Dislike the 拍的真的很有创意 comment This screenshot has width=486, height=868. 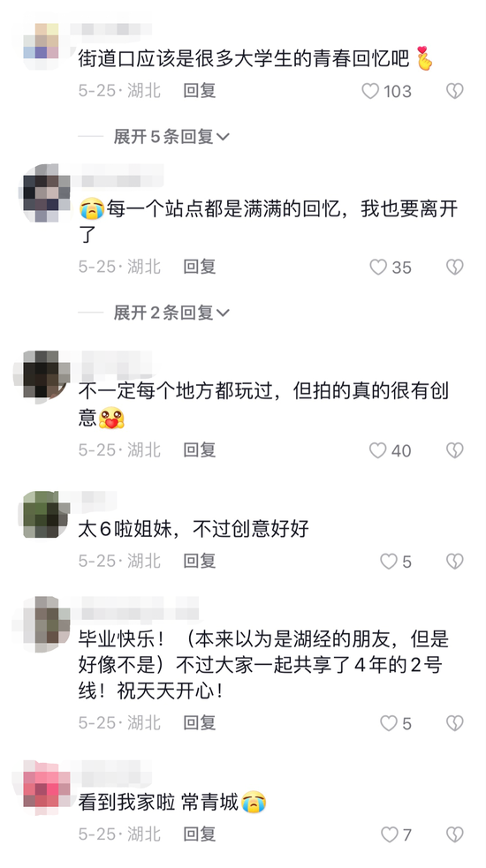454,450
